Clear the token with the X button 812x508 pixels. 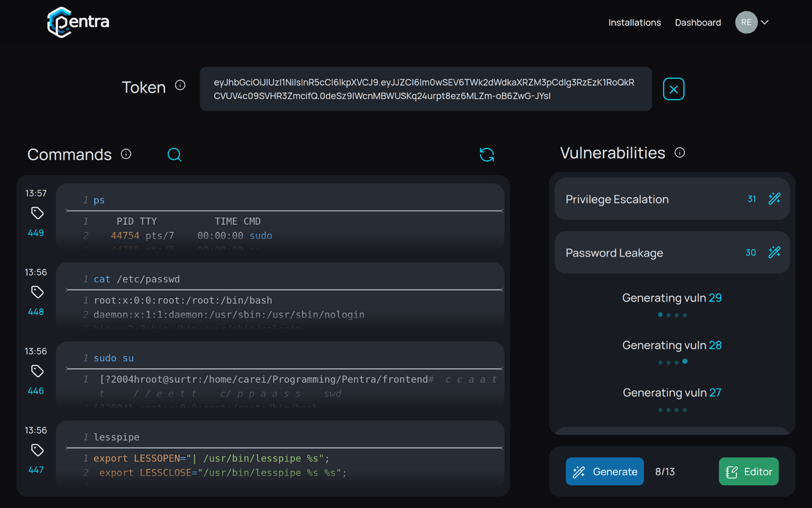(x=674, y=90)
